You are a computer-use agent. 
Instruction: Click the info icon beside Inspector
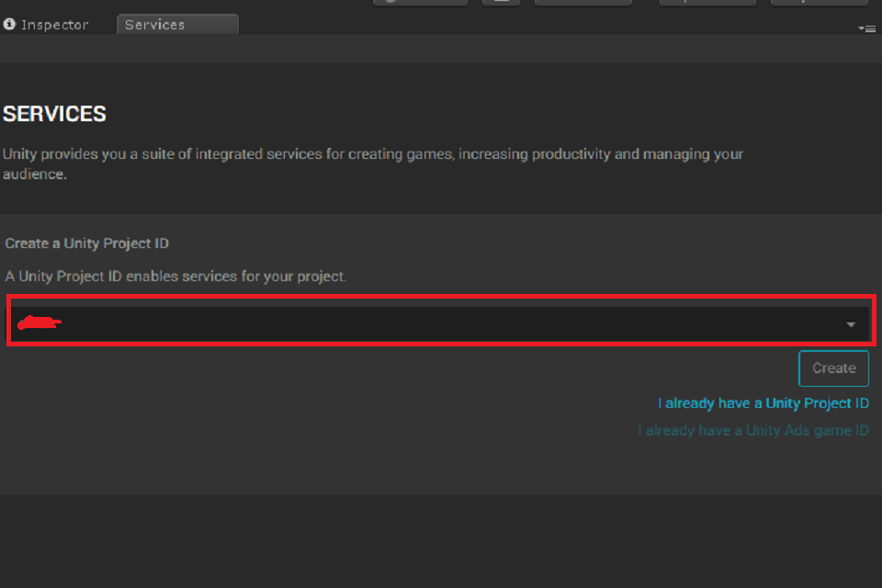pos(9,24)
